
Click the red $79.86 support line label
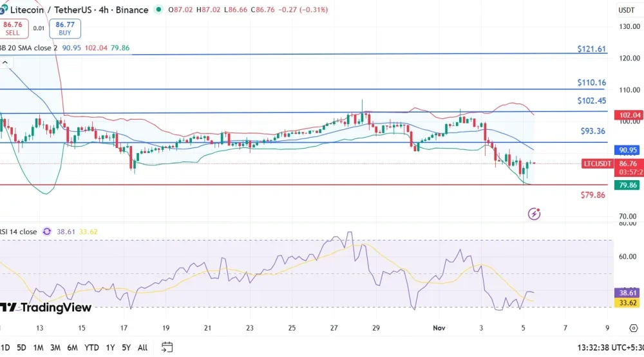tap(592, 194)
